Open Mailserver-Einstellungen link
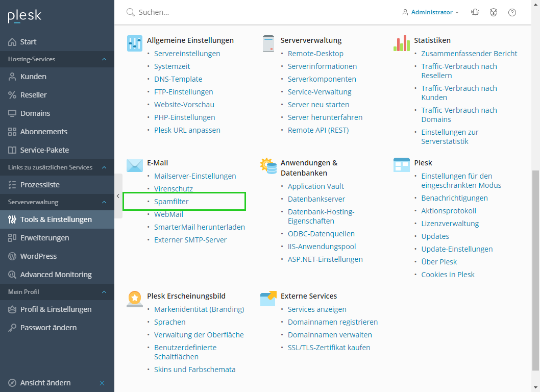Image resolution: width=540 pixels, height=392 pixels. (x=195, y=176)
